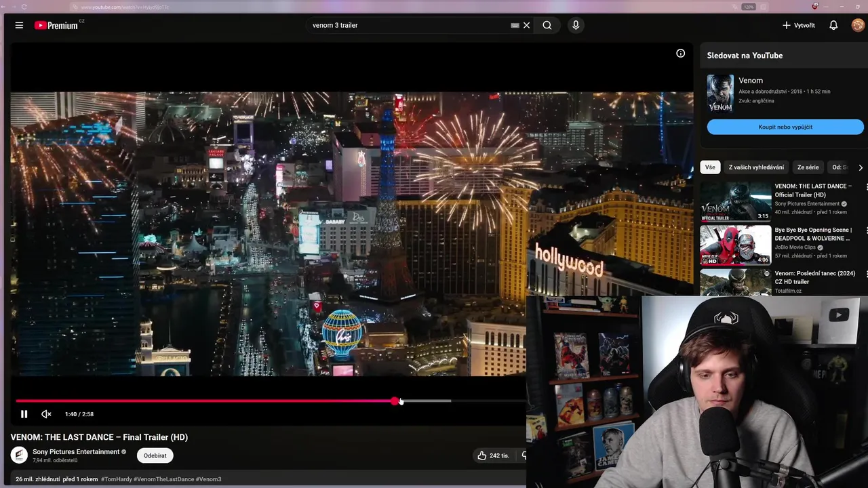
Task: Open Venom: Poslední tanec (2024) title
Action: tap(815, 277)
